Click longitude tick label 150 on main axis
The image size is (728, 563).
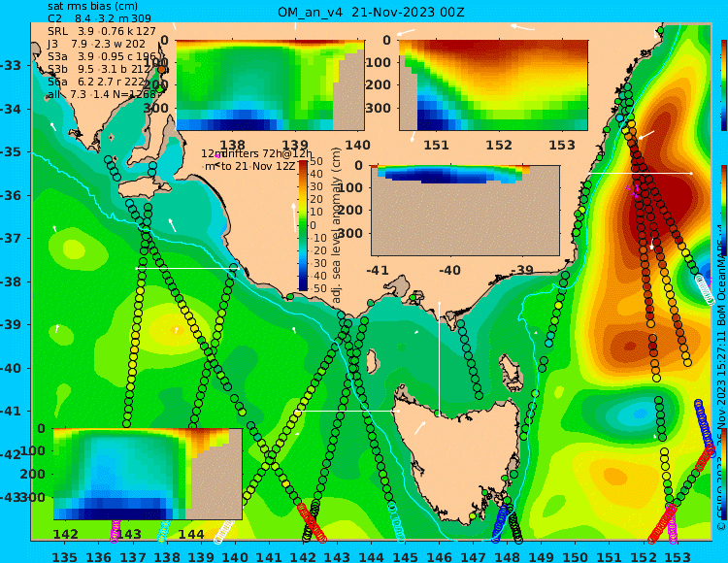click(x=576, y=556)
